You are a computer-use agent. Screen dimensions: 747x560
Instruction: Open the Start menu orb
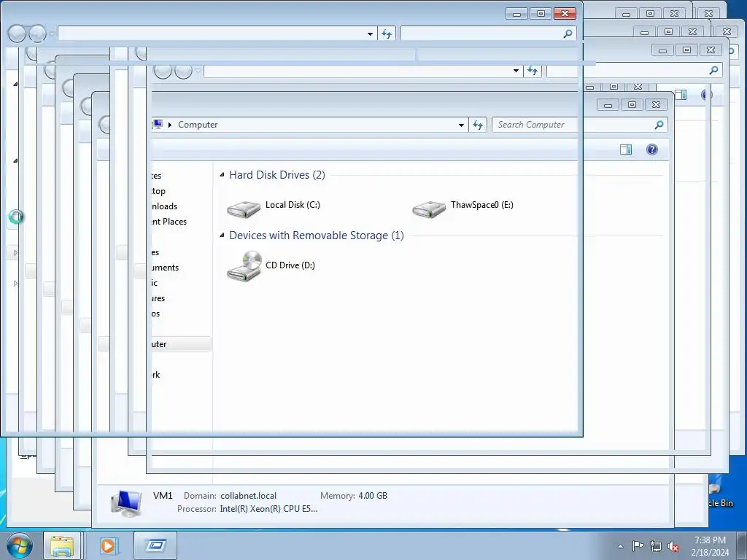[20, 545]
